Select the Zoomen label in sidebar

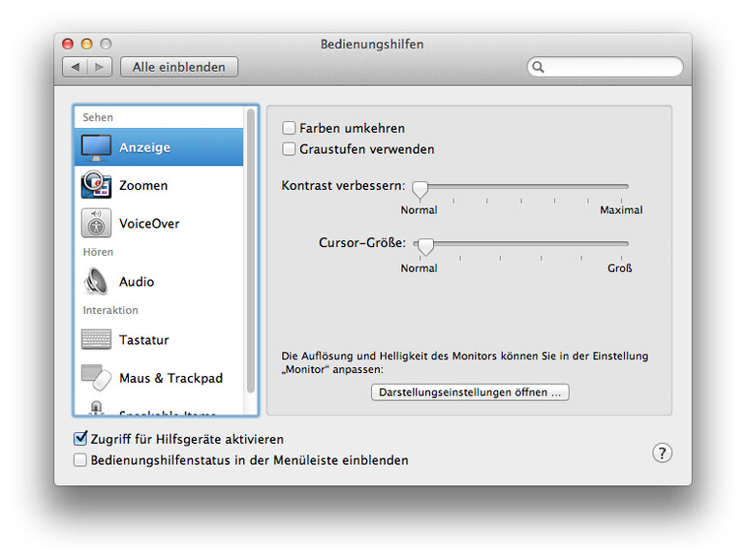tap(143, 185)
